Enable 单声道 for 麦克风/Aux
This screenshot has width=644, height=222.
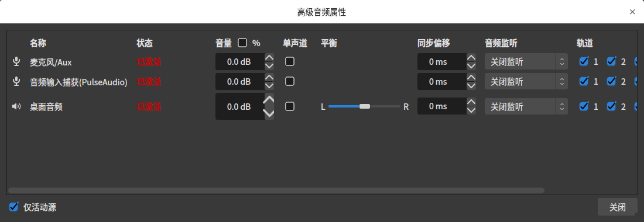(290, 61)
